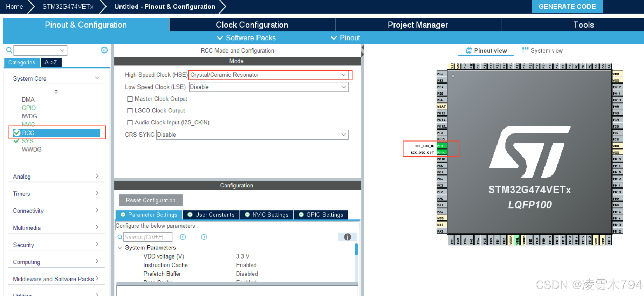Select RCC in System Core list
Image resolution: width=644 pixels, height=296 pixels.
[56, 133]
